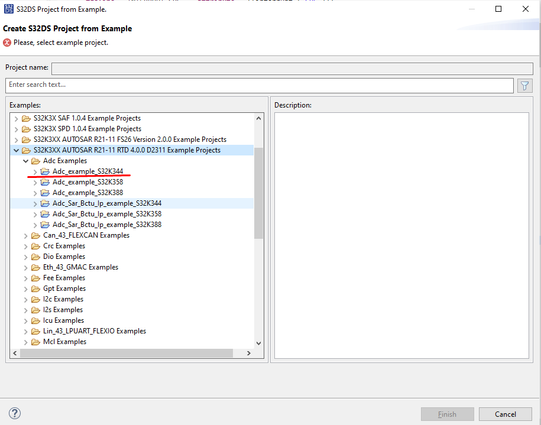The image size is (541, 425).
Task: Maximize the dialog window
Action: (498, 9)
